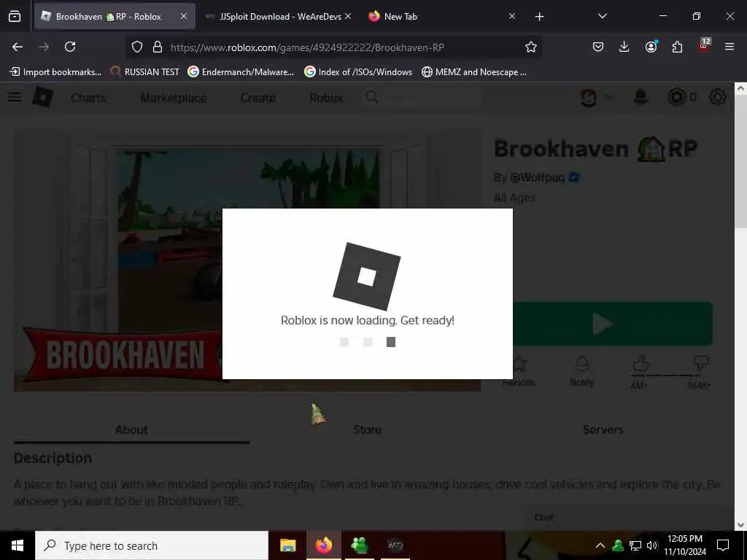Open Robux balance icon

[x=676, y=98]
